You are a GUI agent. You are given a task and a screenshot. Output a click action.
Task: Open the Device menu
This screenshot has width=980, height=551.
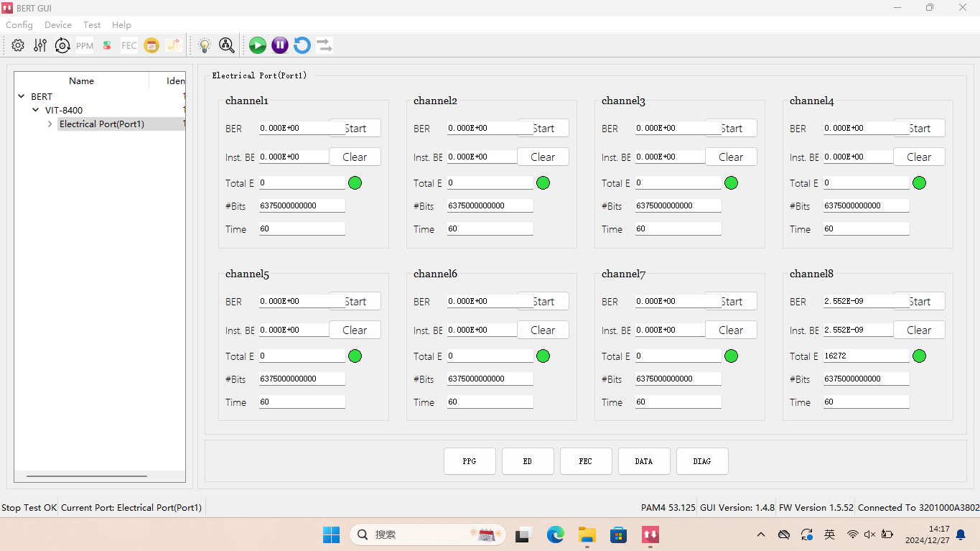(x=58, y=24)
